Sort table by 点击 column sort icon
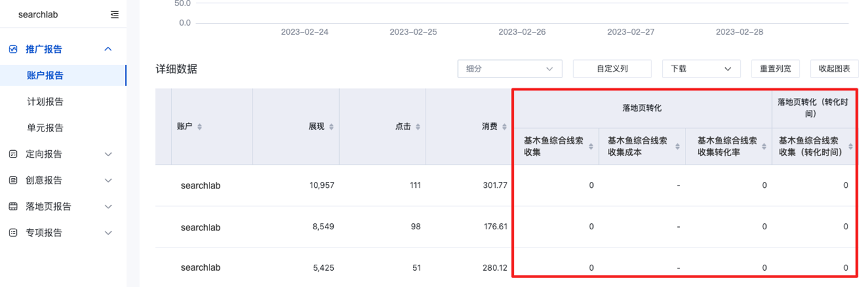Image resolution: width=868 pixels, height=287 pixels. [418, 127]
